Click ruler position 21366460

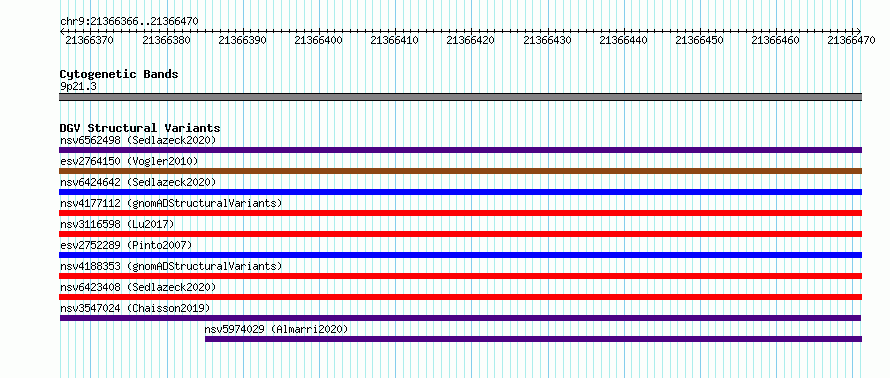(x=776, y=40)
